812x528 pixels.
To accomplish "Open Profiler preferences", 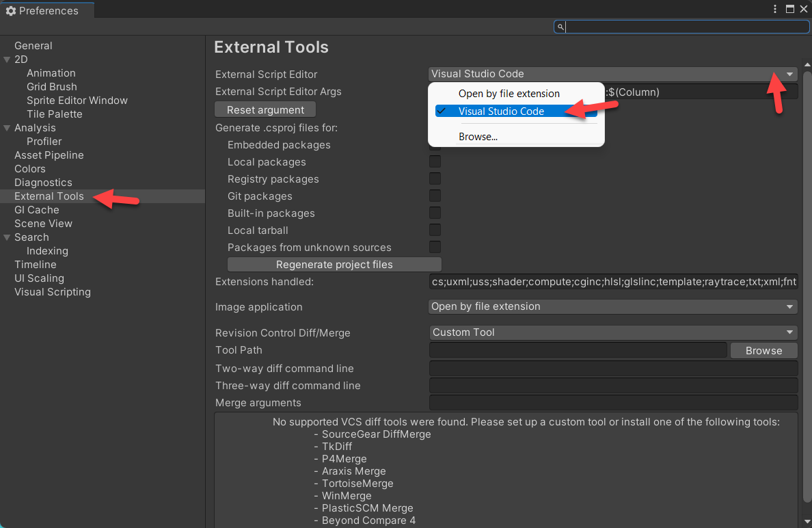I will point(44,142).
